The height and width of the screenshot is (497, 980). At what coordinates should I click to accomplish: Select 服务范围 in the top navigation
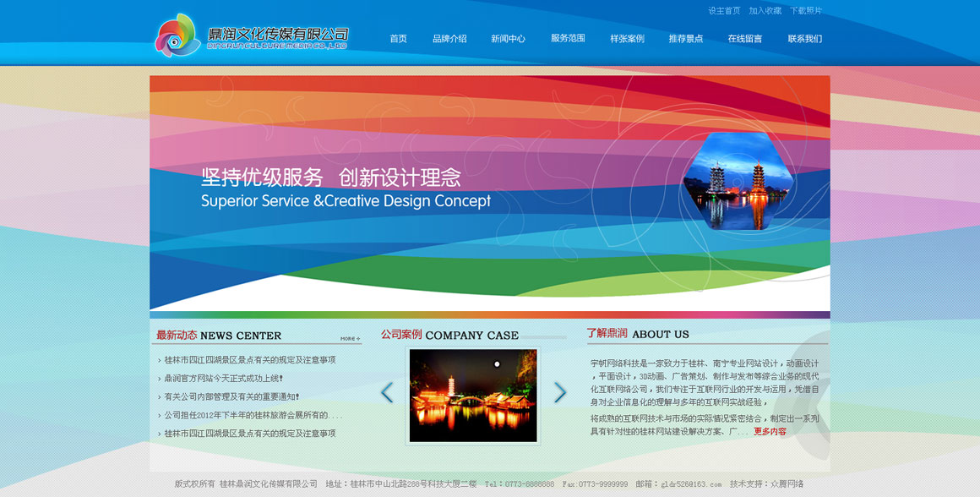(x=568, y=38)
